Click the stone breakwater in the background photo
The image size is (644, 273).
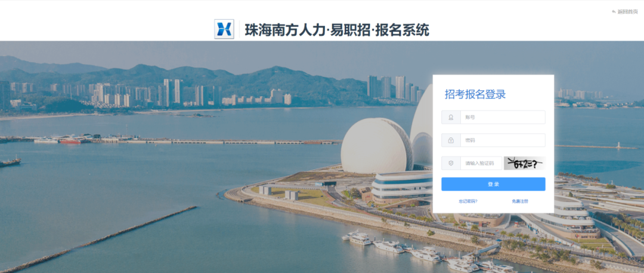coord(98,239)
